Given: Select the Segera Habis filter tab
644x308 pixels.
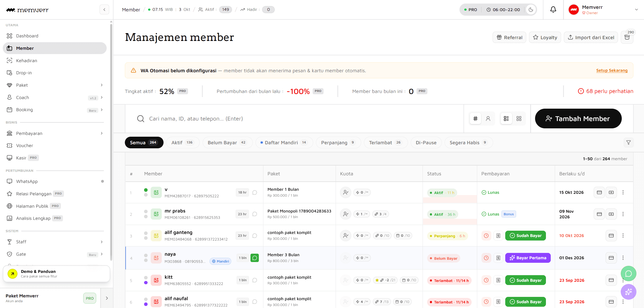Looking at the screenshot, I should [469, 143].
